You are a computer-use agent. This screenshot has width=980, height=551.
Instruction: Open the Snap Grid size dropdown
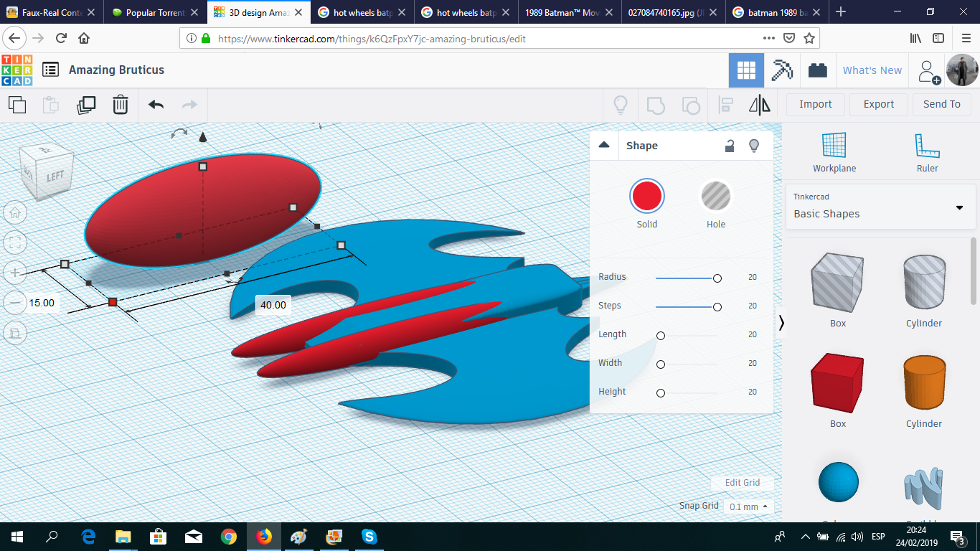[748, 506]
